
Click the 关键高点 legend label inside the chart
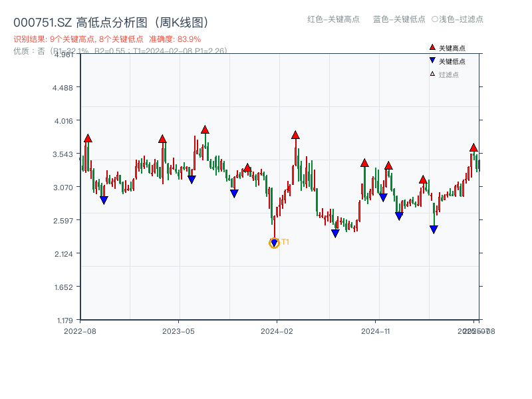pyautogui.click(x=452, y=48)
